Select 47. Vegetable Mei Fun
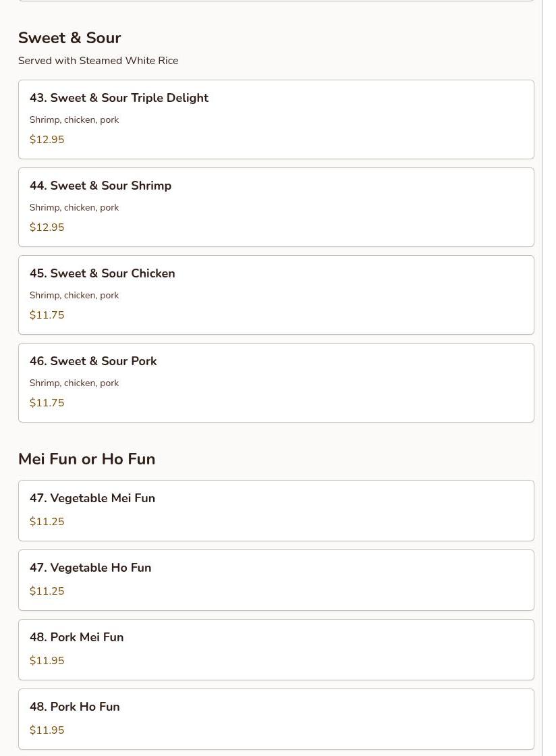 [x=276, y=510]
